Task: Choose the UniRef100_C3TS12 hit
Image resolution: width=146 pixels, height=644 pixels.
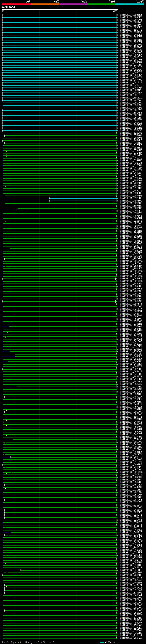Action: [131, 95]
